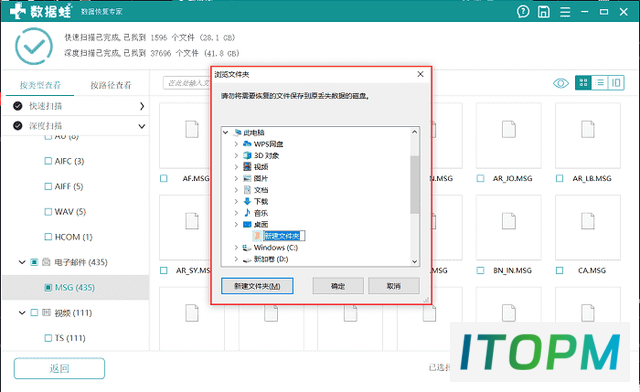Image resolution: width=640 pixels, height=392 pixels.
Task: Click AR_LB.MSG file thumbnail icon
Action: (588, 129)
